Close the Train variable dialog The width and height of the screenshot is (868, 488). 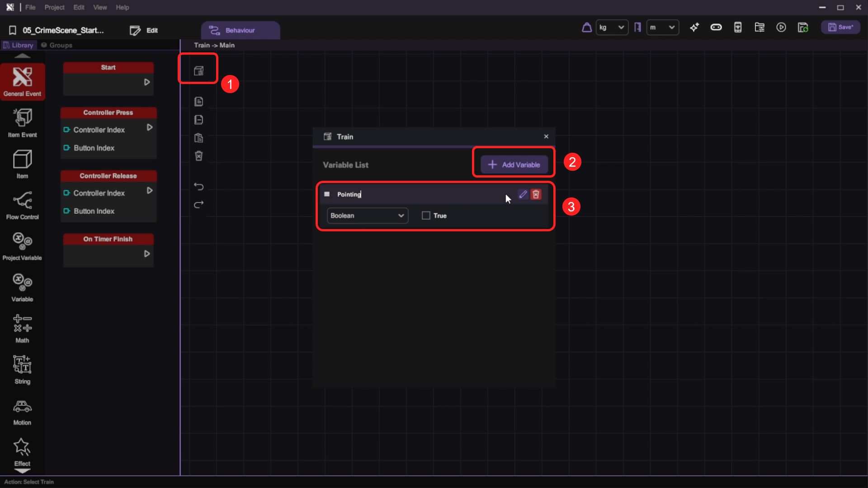click(x=546, y=136)
